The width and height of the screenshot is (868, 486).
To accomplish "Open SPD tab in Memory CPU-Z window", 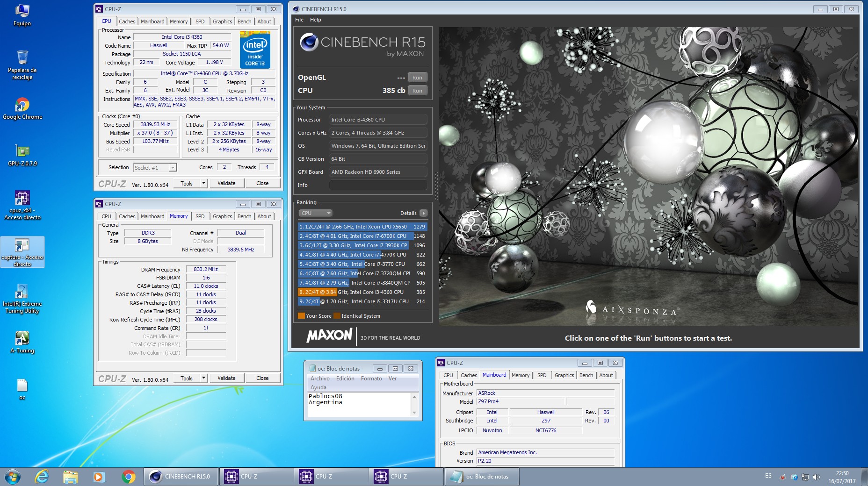I will [x=200, y=216].
